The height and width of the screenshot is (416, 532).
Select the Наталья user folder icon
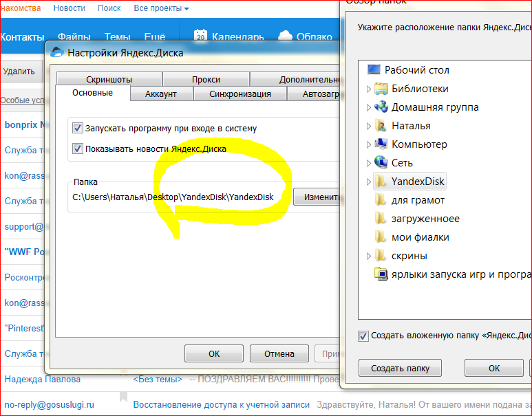click(x=381, y=126)
